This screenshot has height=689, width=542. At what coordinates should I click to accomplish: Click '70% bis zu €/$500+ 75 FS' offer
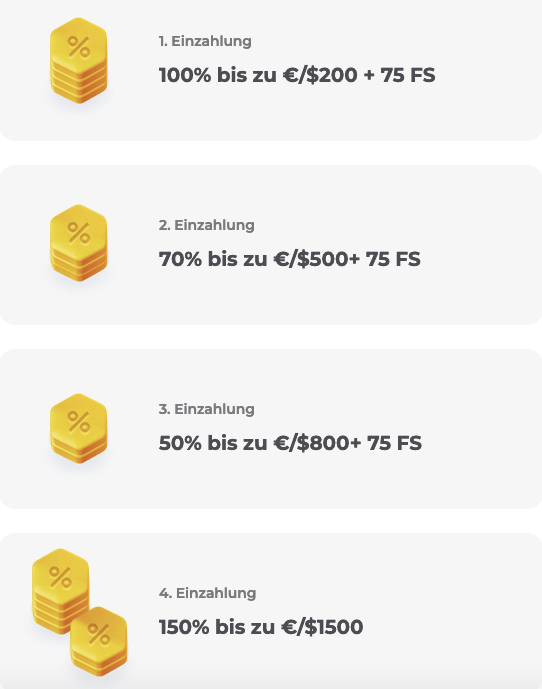[290, 259]
